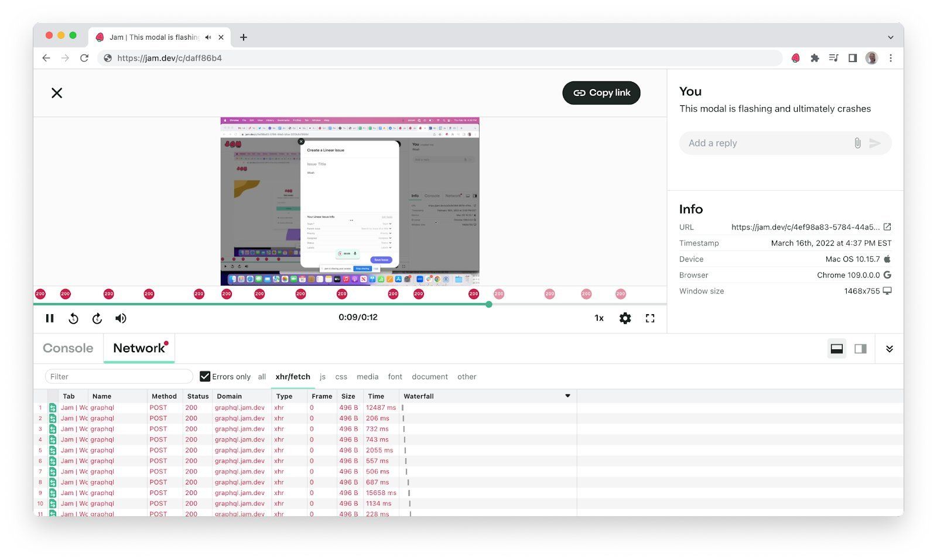
Task: Click the attachment paperclip icon in reply
Action: tap(857, 143)
